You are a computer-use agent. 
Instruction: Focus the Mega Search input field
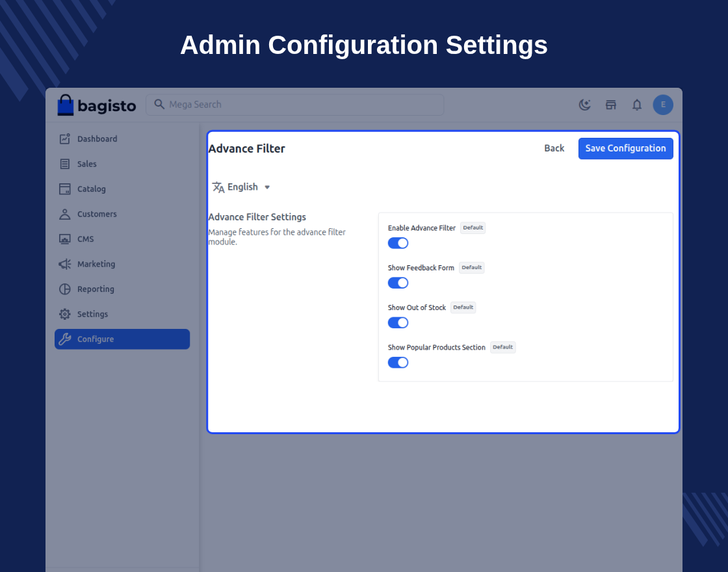pos(295,105)
